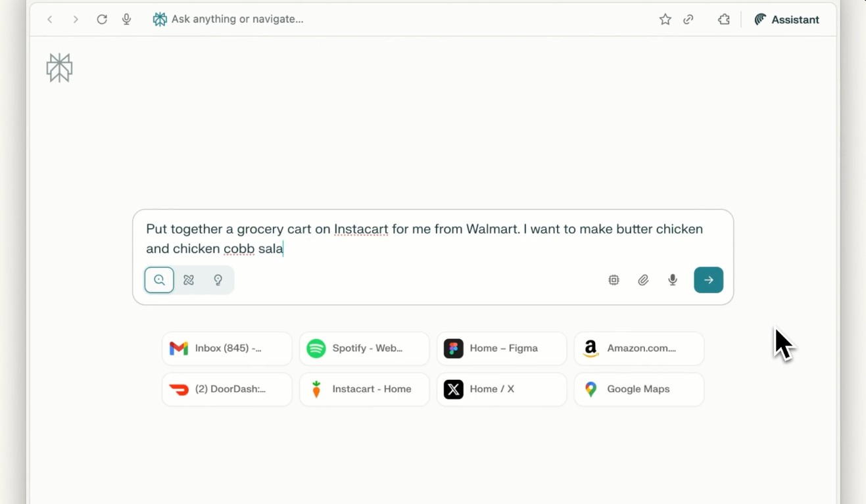The width and height of the screenshot is (866, 504).
Task: Open the model selector chip icon
Action: [x=614, y=280]
